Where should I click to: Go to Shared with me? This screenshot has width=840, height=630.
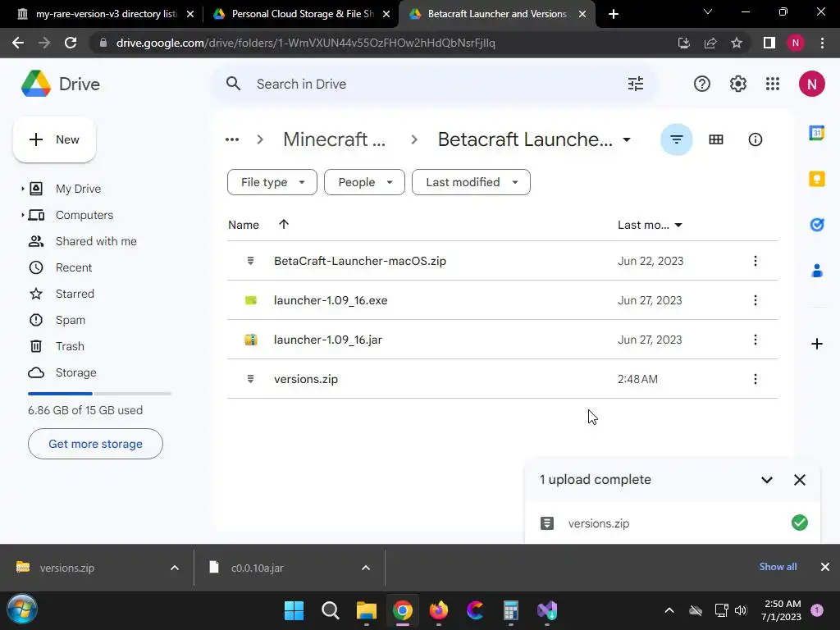point(96,241)
